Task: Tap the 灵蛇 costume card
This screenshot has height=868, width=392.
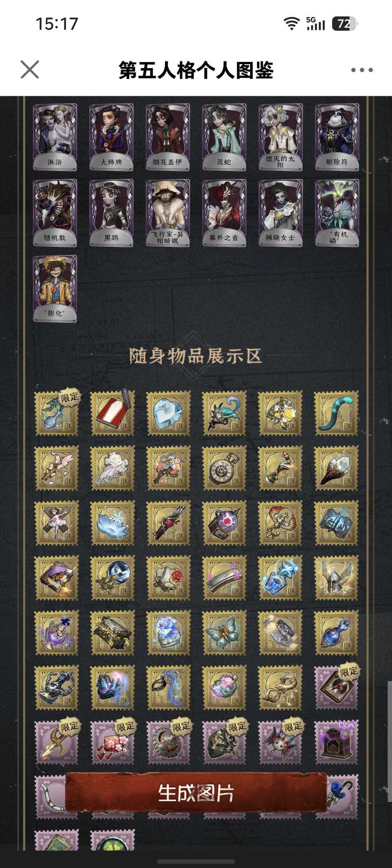Action: tap(224, 137)
